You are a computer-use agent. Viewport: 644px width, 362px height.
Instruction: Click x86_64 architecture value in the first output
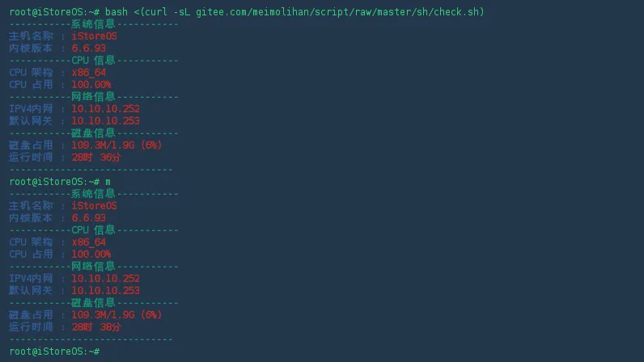click(88, 73)
